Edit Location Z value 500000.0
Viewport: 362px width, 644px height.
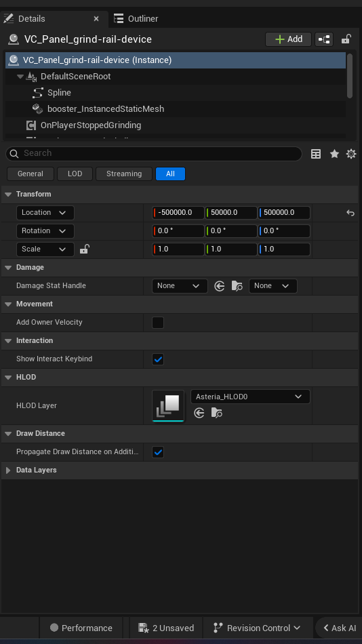tap(284, 213)
